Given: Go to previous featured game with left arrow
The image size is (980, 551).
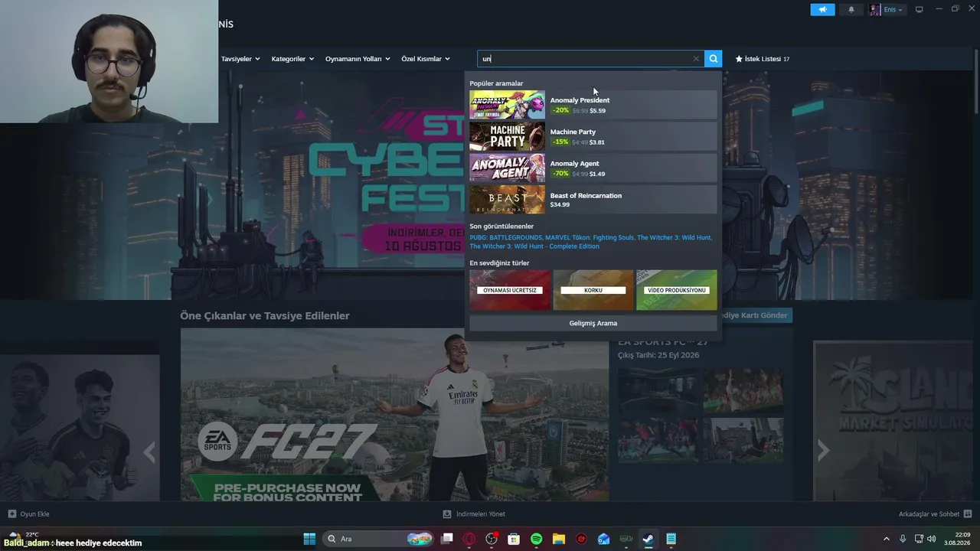Looking at the screenshot, I should point(150,453).
